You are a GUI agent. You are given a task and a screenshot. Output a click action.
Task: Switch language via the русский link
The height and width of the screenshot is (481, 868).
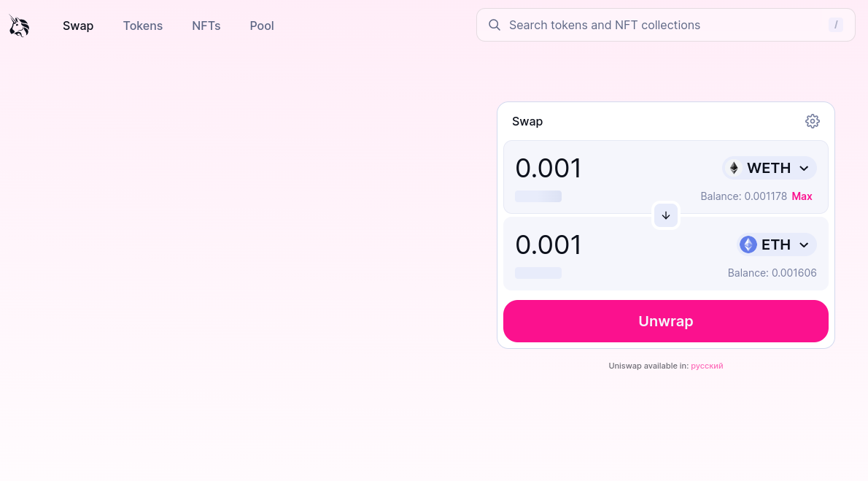point(707,366)
